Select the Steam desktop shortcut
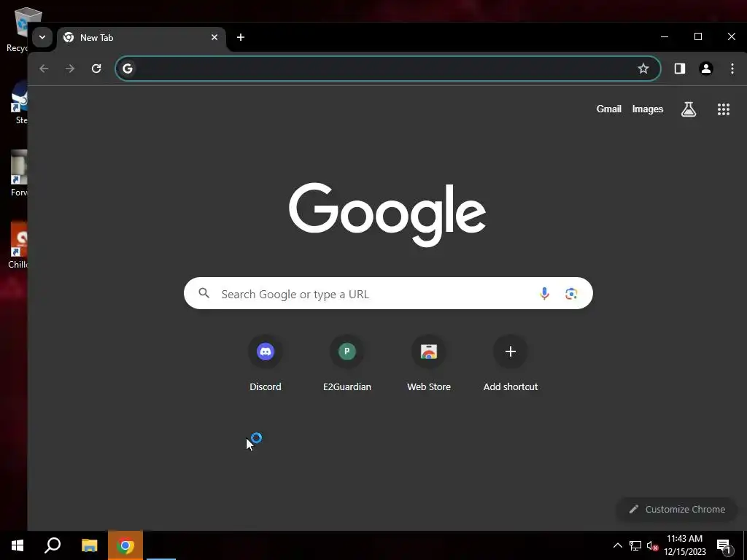 [x=18, y=103]
